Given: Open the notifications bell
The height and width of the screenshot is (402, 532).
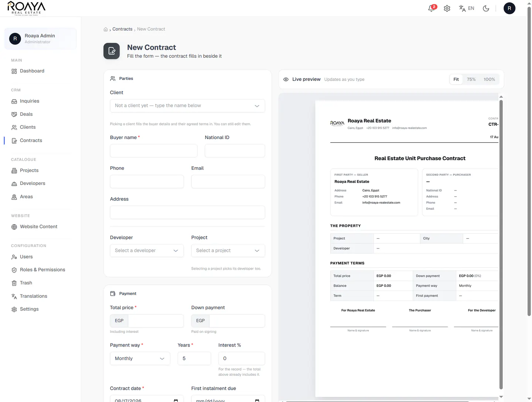Looking at the screenshot, I should tap(432, 8).
